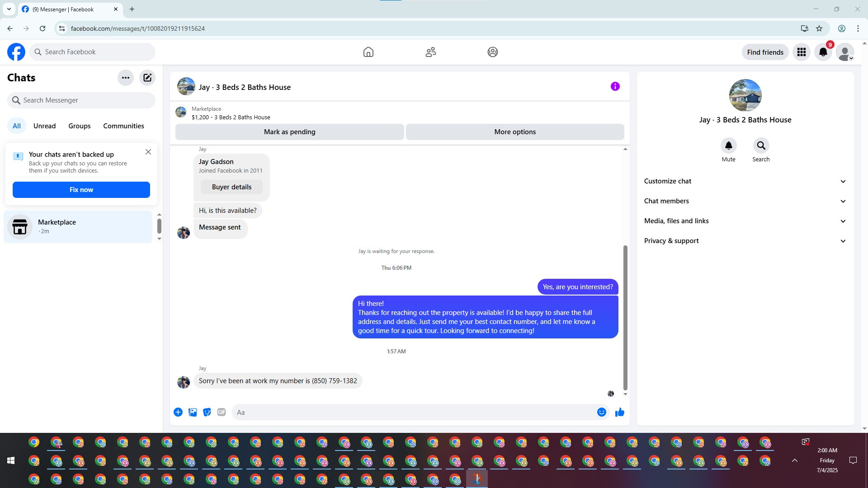Expand Customize chat section
The height and width of the screenshot is (488, 868).
pyautogui.click(x=745, y=181)
